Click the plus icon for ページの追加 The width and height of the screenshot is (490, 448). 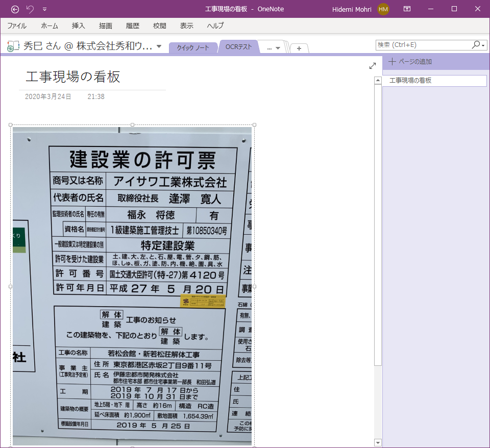392,62
